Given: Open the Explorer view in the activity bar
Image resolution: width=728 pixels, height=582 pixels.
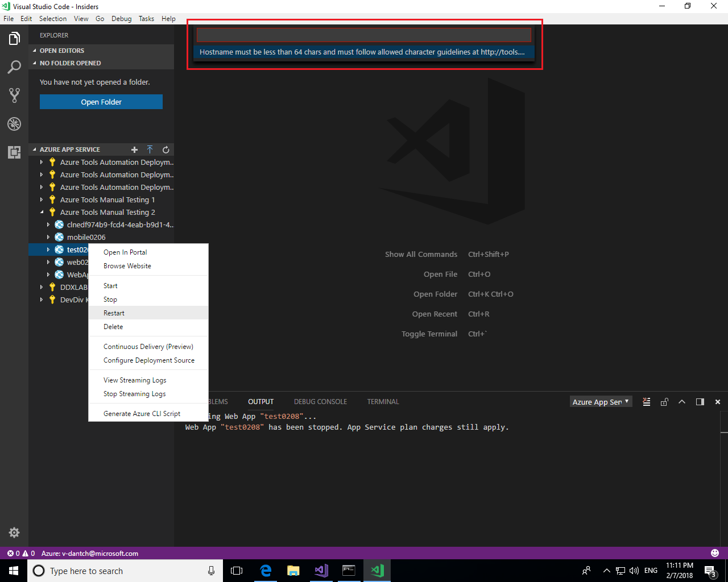Looking at the screenshot, I should pyautogui.click(x=14, y=39).
